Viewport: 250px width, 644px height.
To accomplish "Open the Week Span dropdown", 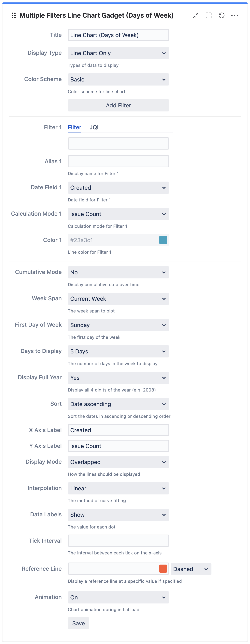I will [118, 299].
